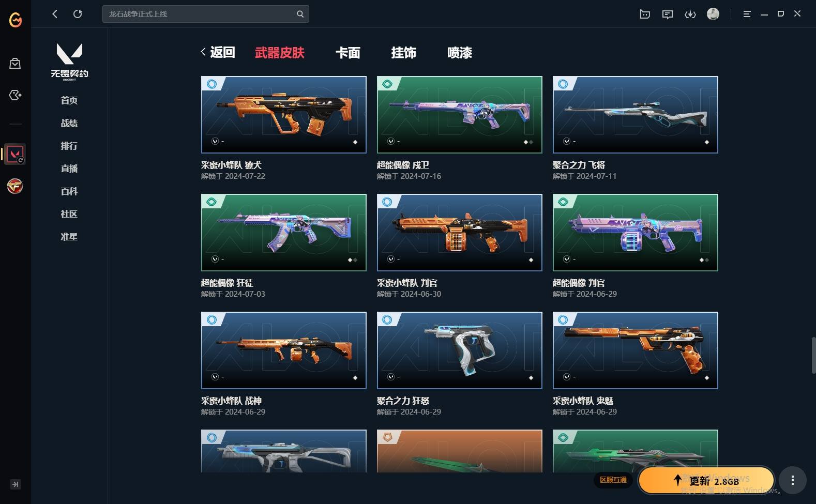Click the refresh icon in top bar
This screenshot has height=504, width=816.
78,14
